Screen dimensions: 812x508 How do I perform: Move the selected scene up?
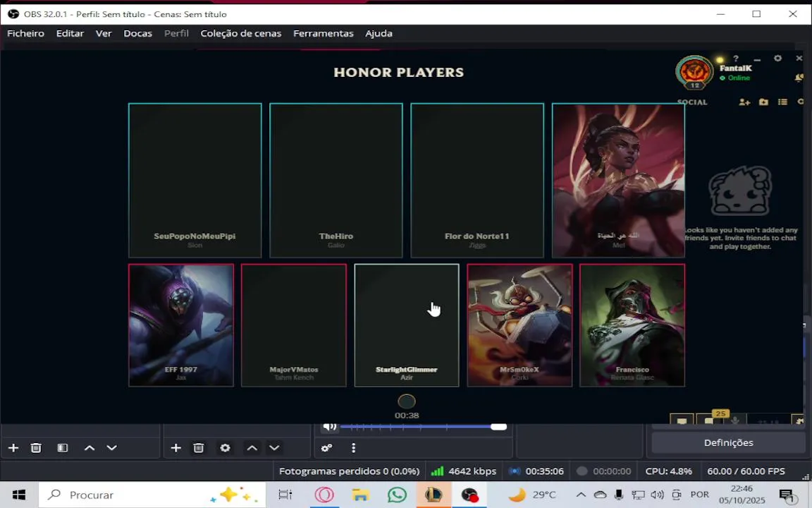point(90,448)
